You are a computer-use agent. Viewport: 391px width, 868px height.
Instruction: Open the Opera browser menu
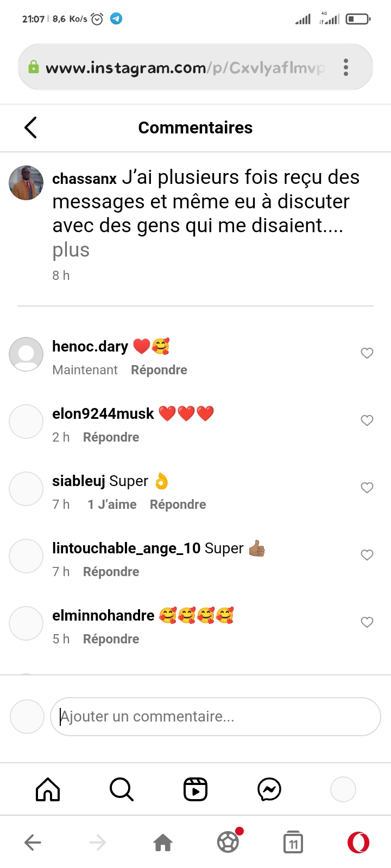358,843
